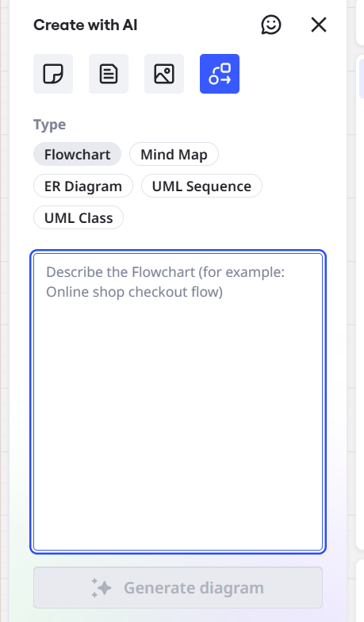Select the document generation icon
This screenshot has width=364, height=622.
[x=109, y=74]
